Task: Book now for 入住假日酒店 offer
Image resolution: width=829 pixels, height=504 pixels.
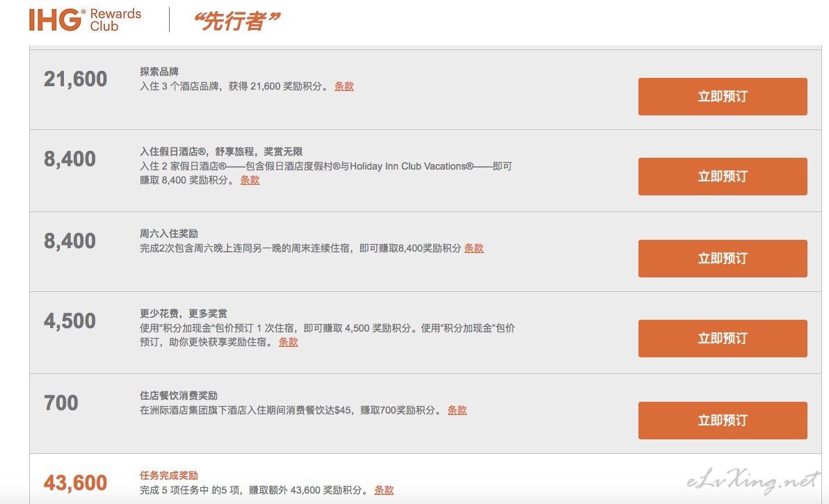Action: [722, 177]
